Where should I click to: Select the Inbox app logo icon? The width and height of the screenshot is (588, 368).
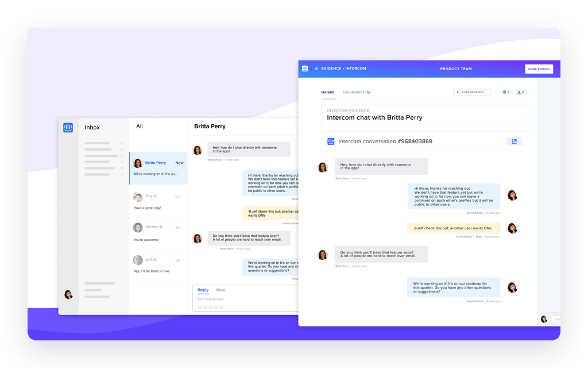pos(69,127)
